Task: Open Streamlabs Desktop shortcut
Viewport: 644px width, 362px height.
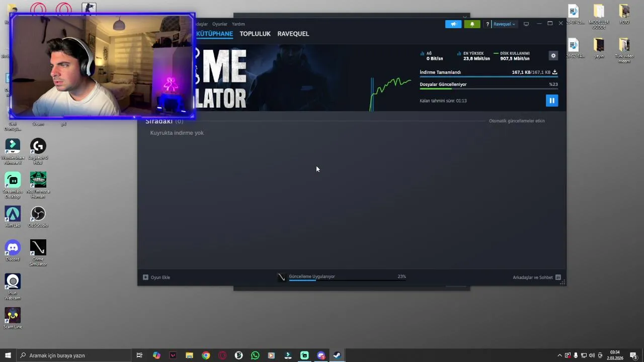Action: coord(13,185)
